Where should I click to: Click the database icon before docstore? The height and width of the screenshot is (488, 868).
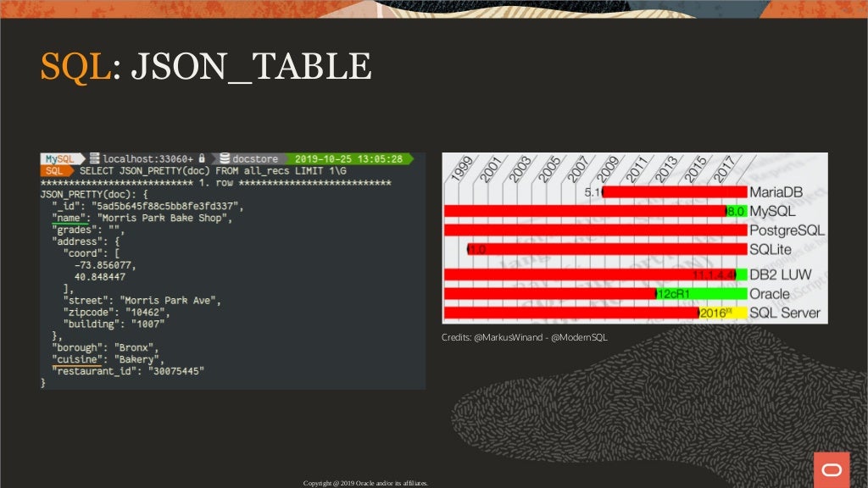coord(224,158)
